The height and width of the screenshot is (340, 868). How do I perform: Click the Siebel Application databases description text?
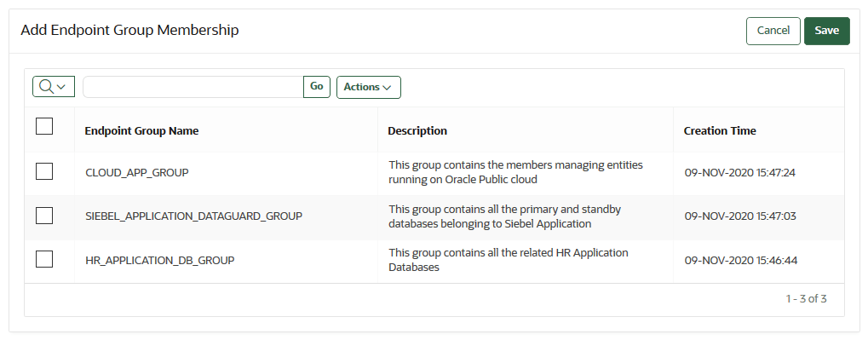(505, 216)
